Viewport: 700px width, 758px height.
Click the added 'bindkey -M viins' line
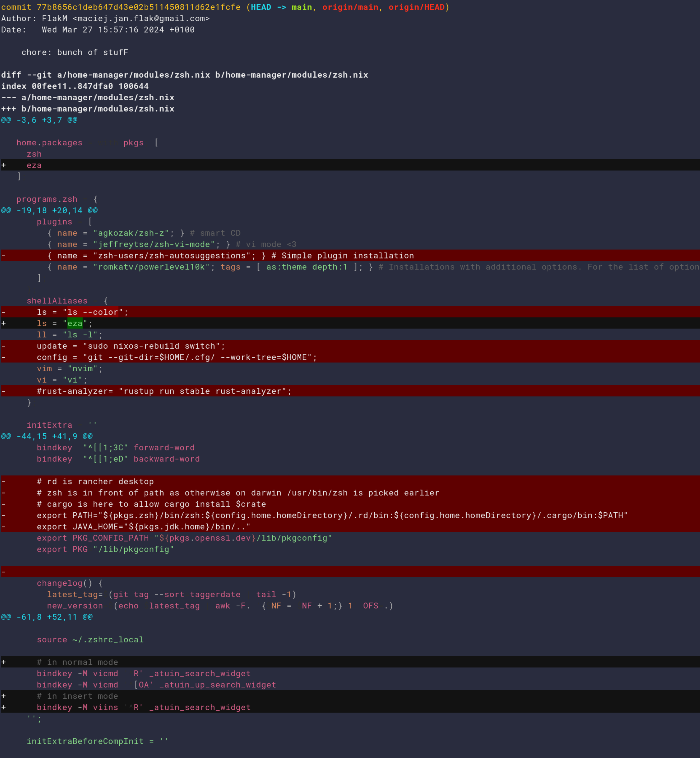click(x=350, y=707)
